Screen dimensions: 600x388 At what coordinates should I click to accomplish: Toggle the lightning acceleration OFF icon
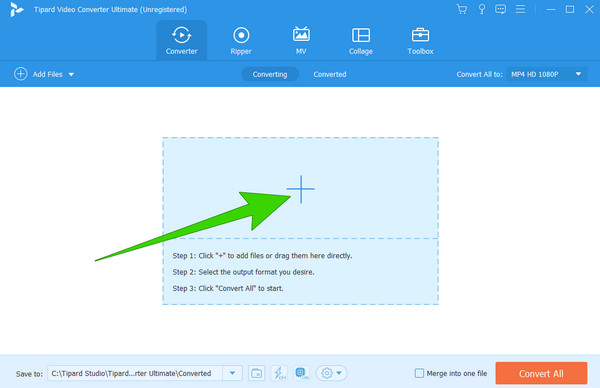coord(279,373)
